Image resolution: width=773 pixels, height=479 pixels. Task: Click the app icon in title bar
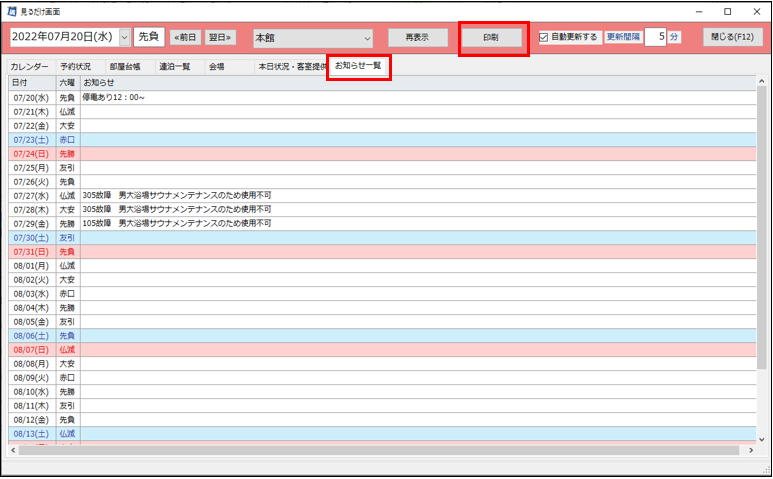[11, 9]
